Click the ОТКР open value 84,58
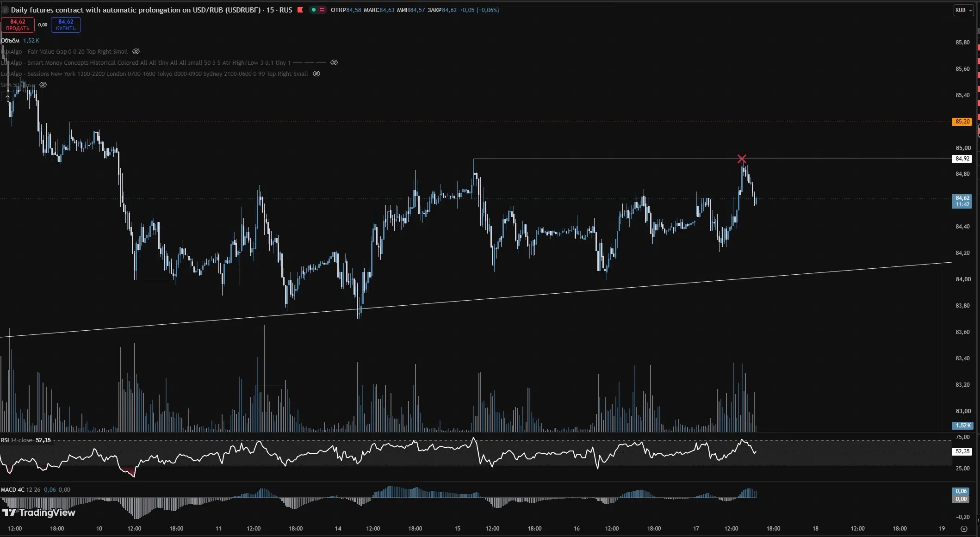980x537 pixels. [354, 10]
